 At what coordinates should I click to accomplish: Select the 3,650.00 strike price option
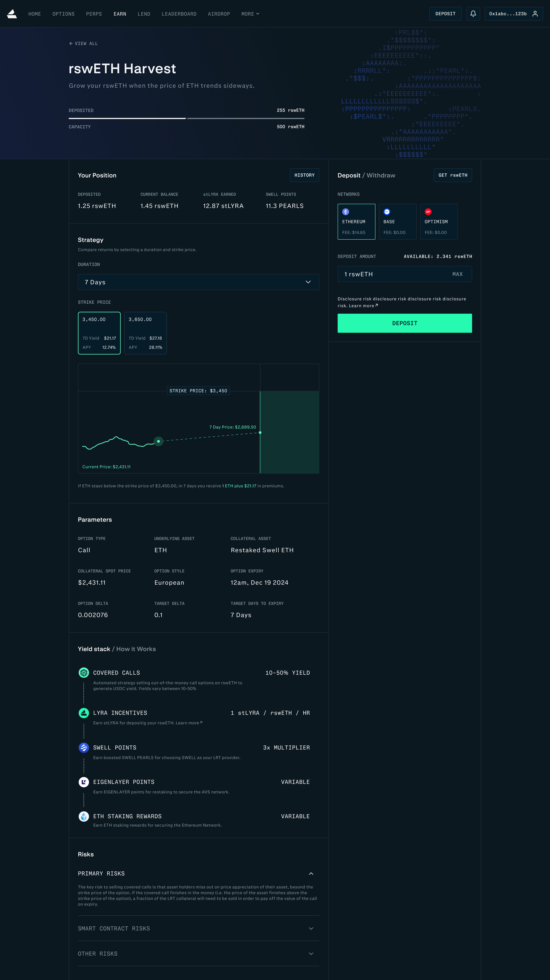[x=145, y=333]
